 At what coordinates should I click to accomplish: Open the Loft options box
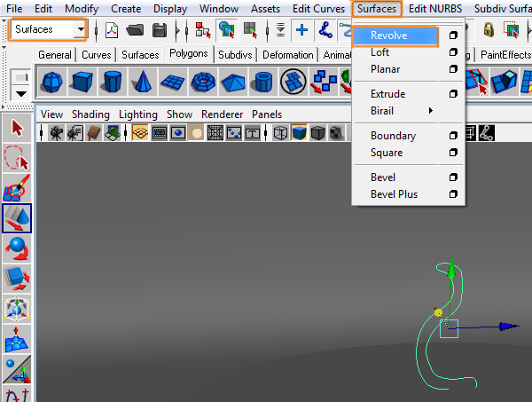click(453, 53)
